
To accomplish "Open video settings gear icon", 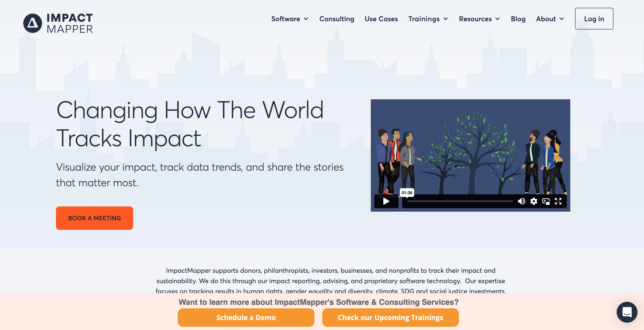I will coord(534,201).
